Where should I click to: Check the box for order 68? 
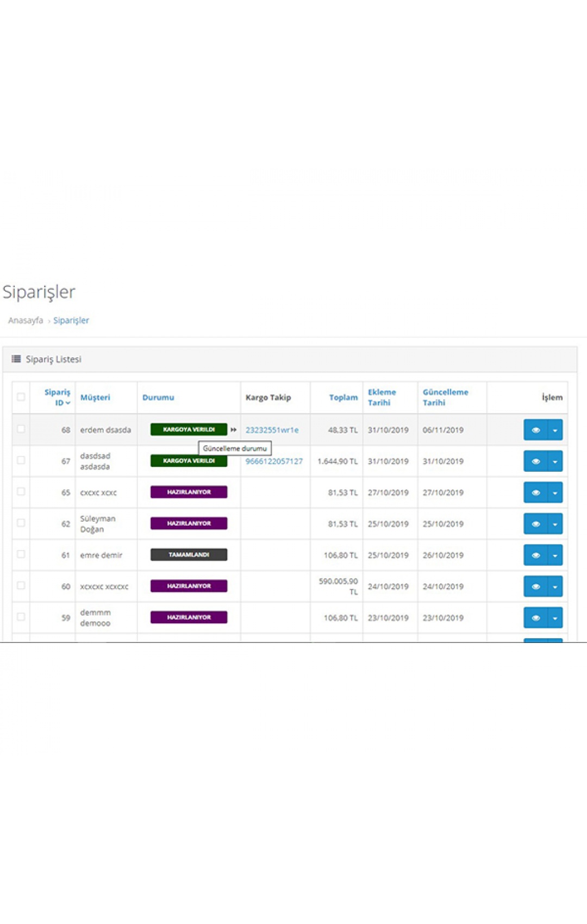[x=21, y=429]
